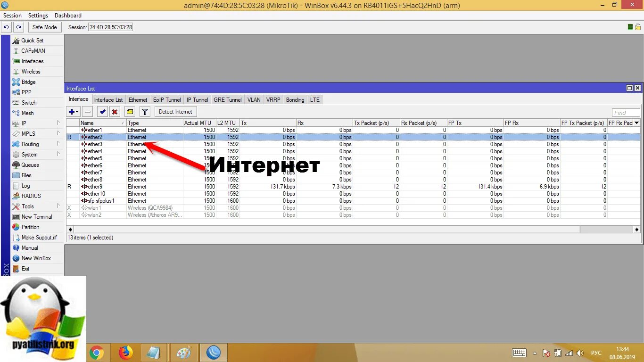Open Settings menu
The width and height of the screenshot is (644, 362).
[x=38, y=16]
